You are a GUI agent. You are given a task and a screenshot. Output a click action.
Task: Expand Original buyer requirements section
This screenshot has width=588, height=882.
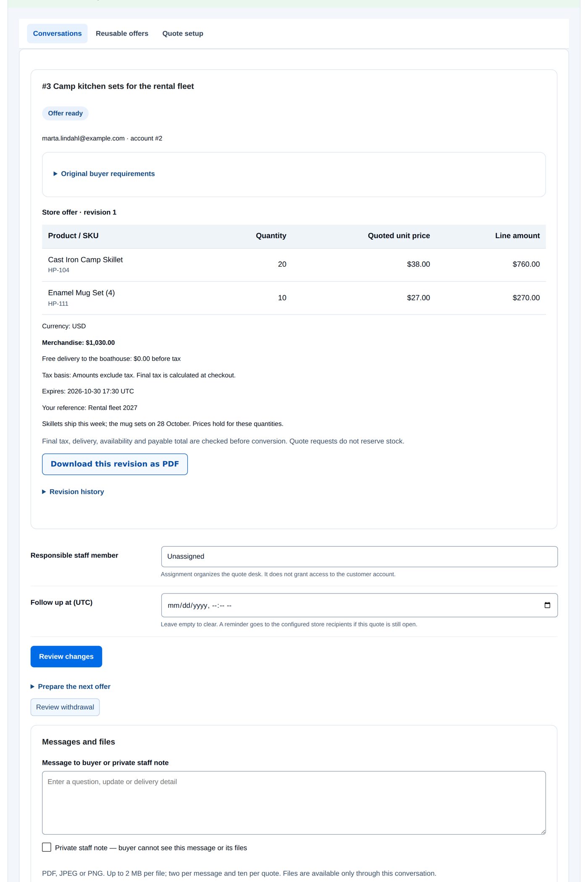108,174
